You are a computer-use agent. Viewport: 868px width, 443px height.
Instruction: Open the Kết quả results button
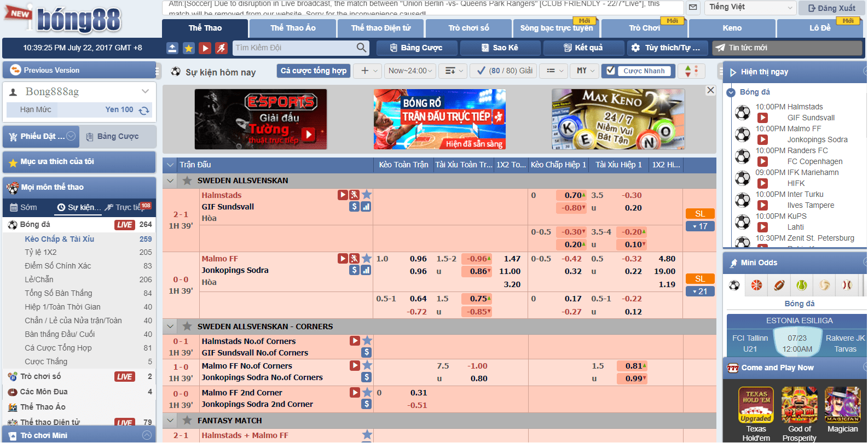click(x=583, y=48)
